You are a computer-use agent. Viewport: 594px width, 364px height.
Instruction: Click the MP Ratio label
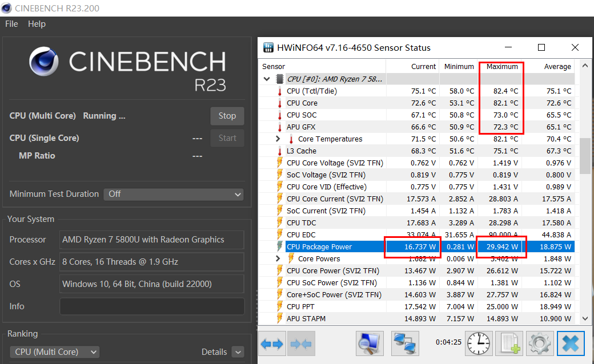pos(37,156)
